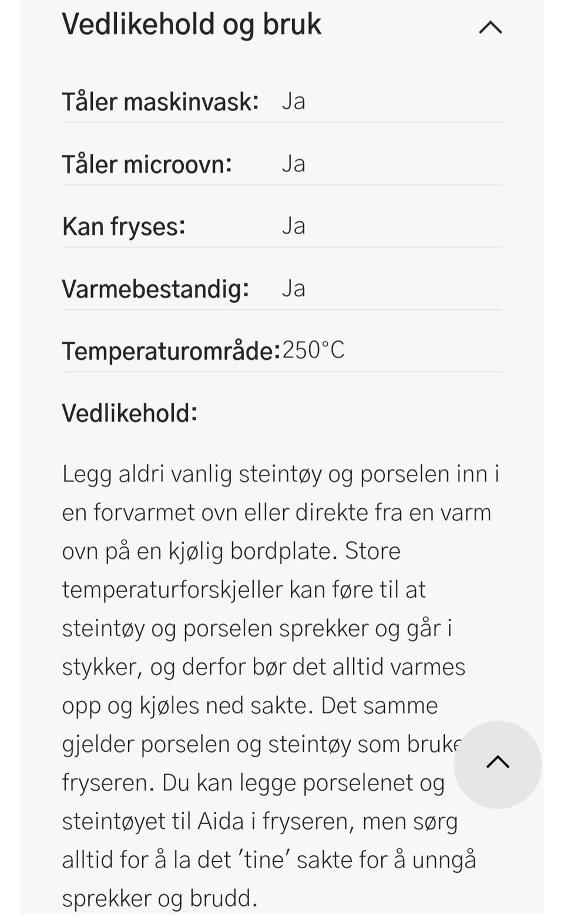The height and width of the screenshot is (924, 564).
Task: Click the text line mentioning temperaturforskjeller
Action: [244, 590]
